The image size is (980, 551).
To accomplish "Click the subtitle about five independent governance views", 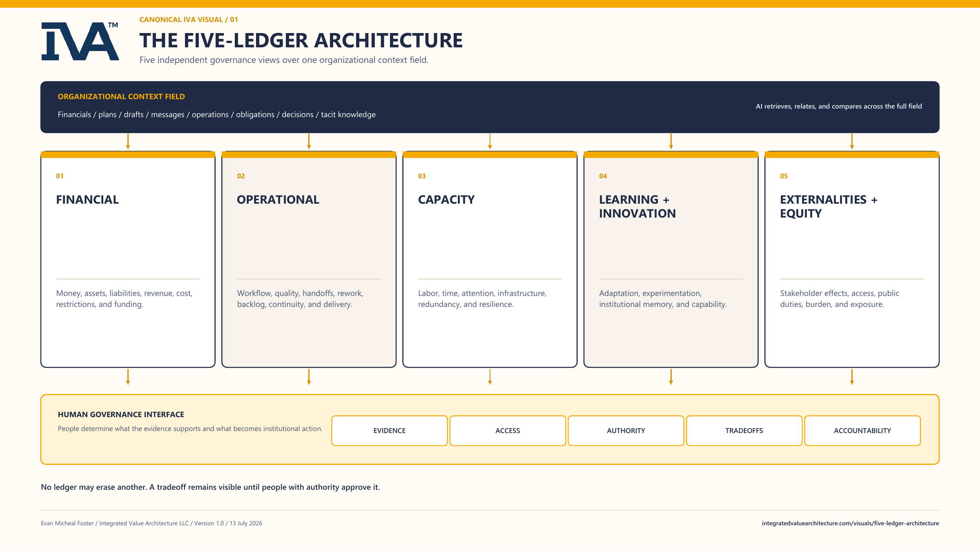I will (284, 60).
